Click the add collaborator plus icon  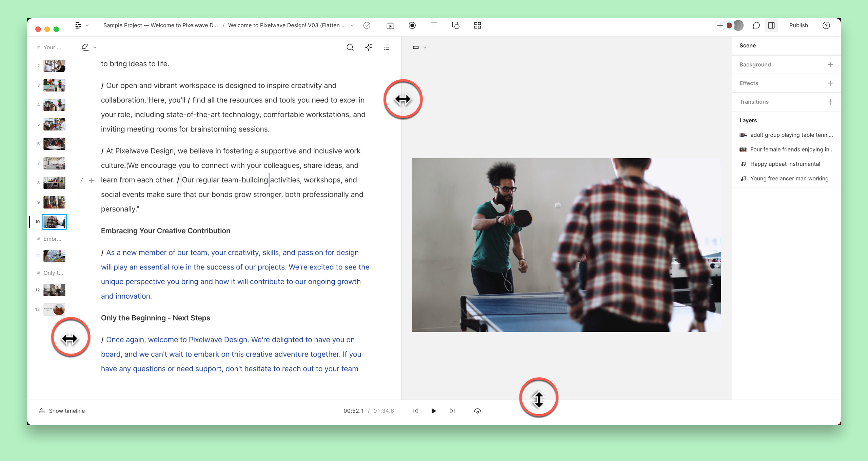[x=719, y=25]
